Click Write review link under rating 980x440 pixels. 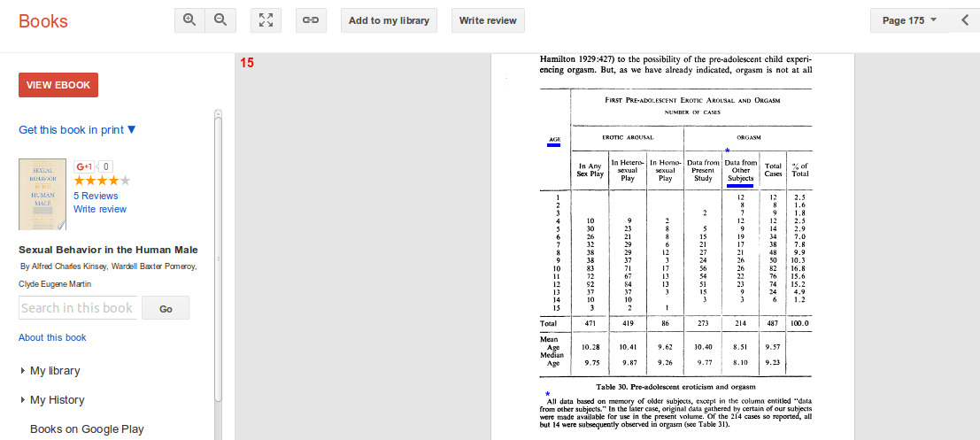(100, 209)
